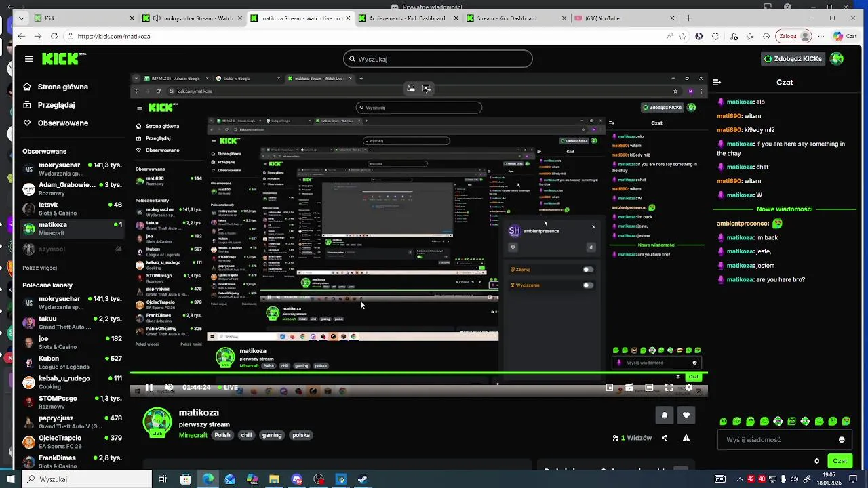The width and height of the screenshot is (868, 488).
Task: Reload the page in Edge
Action: coord(54,36)
